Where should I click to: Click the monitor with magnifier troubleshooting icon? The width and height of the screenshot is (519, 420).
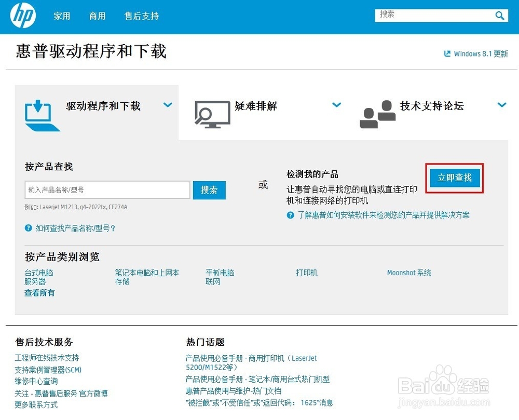[212, 114]
